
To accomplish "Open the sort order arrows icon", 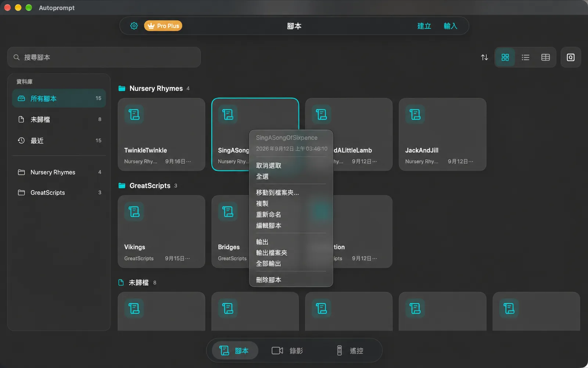I will [484, 57].
